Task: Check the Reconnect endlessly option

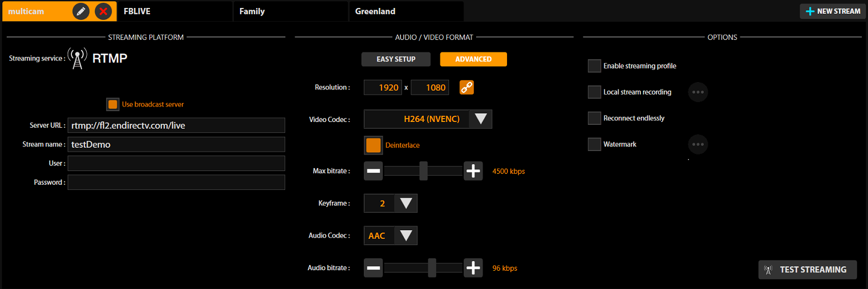Action: (594, 118)
